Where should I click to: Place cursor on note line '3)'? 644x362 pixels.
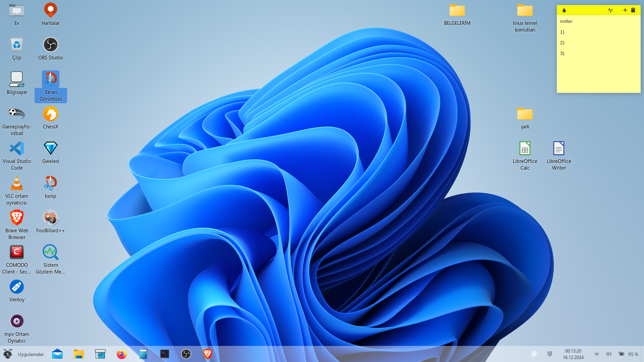point(562,54)
